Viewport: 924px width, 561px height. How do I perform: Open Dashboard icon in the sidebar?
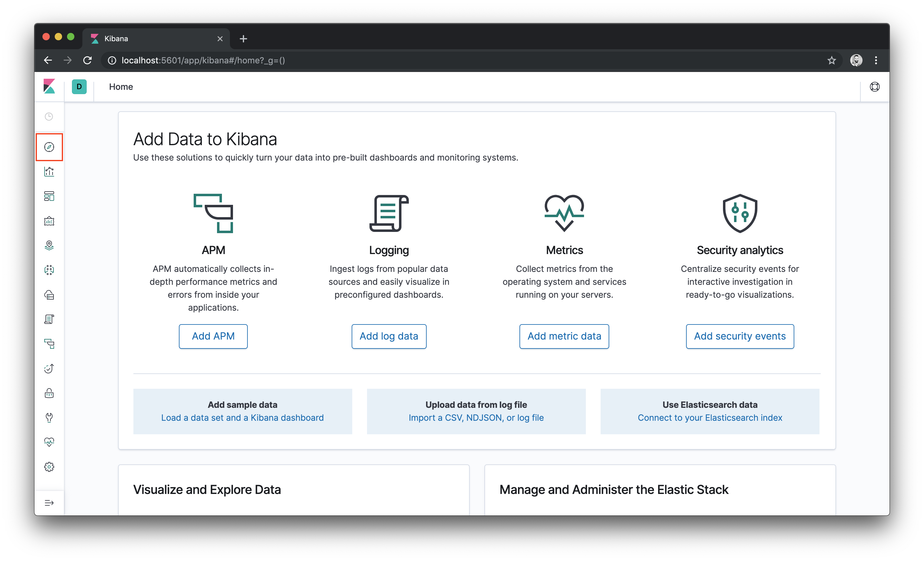pyautogui.click(x=49, y=196)
